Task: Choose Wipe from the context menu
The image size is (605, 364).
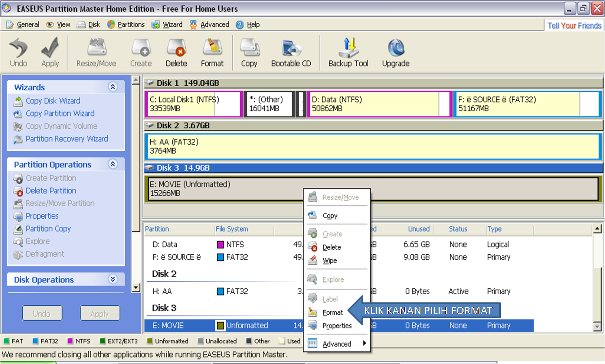Action: pos(337,260)
